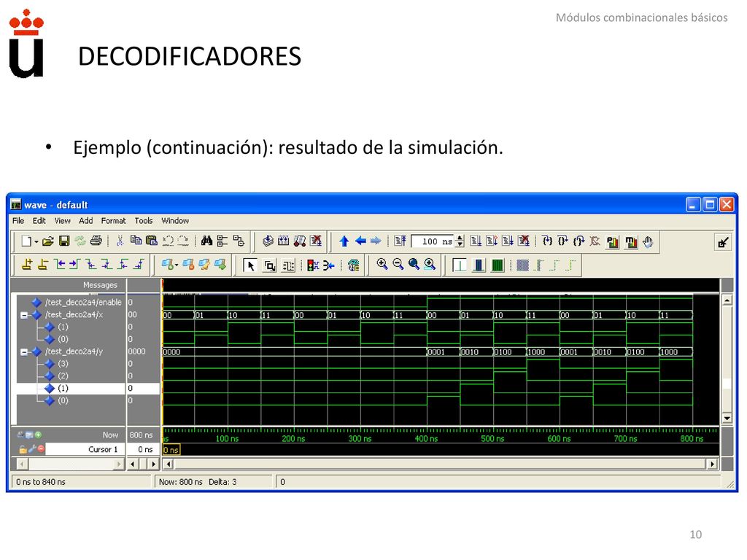Select the /test_deco2a4/enable signal
This screenshot has width=747, height=560.
[x=83, y=302]
